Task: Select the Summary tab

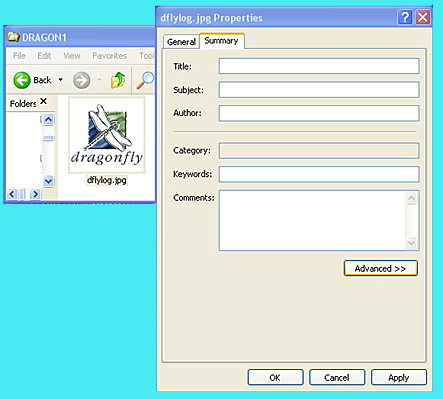Action: (221, 41)
